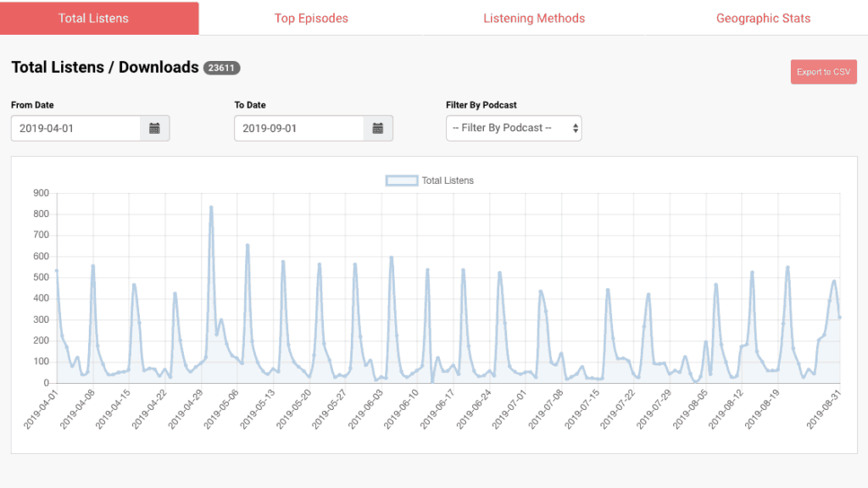Click the 23611 total count badge
Image resolution: width=868 pixels, height=488 pixels.
pyautogui.click(x=221, y=68)
